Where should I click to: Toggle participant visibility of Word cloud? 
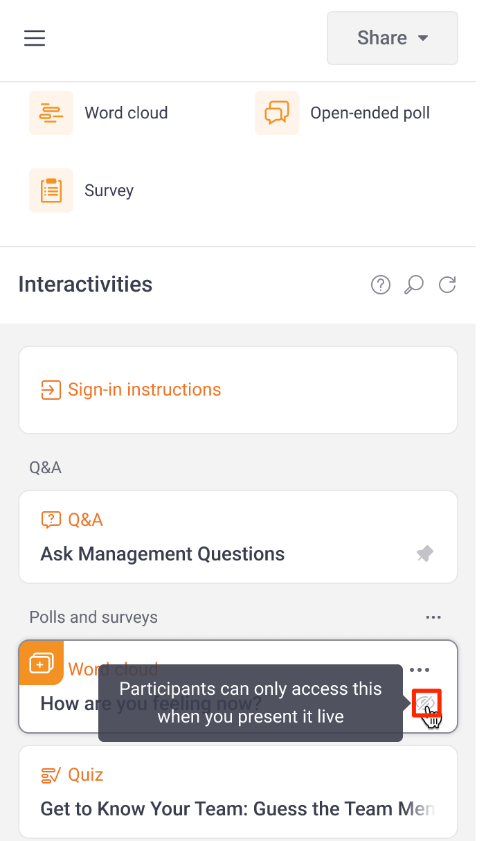point(426,704)
